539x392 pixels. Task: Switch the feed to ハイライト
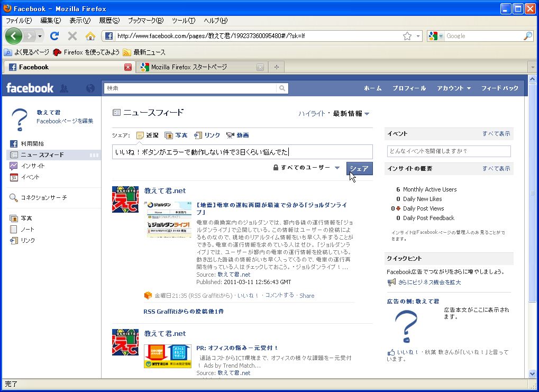pos(312,113)
